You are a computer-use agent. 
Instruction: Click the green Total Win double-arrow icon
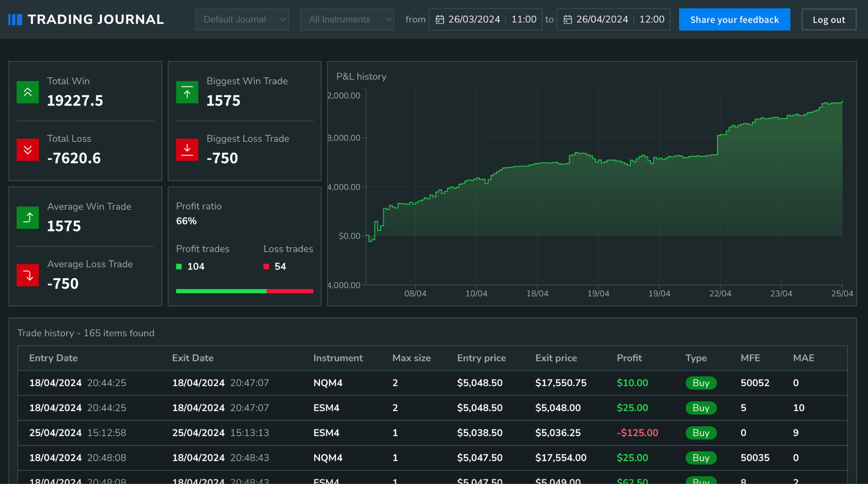pyautogui.click(x=28, y=92)
